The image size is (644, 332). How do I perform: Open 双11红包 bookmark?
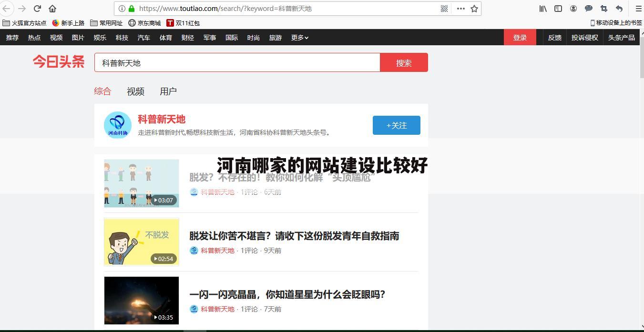coord(183,23)
